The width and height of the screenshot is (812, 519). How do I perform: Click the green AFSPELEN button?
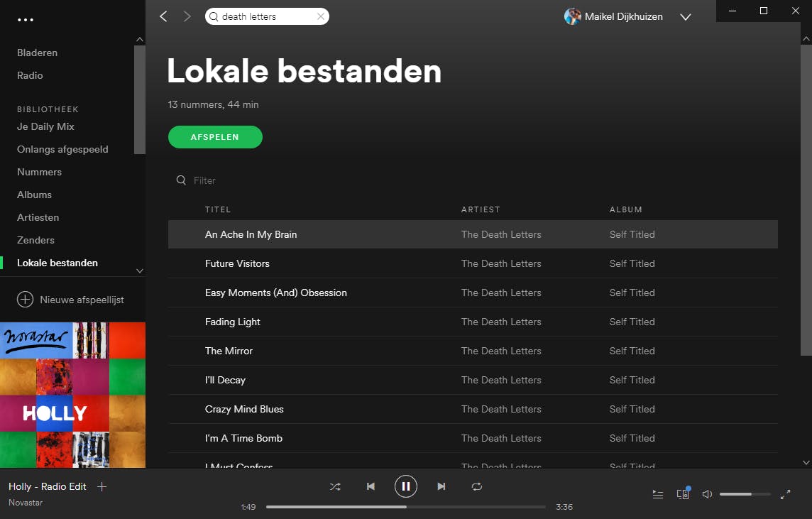[x=216, y=137]
